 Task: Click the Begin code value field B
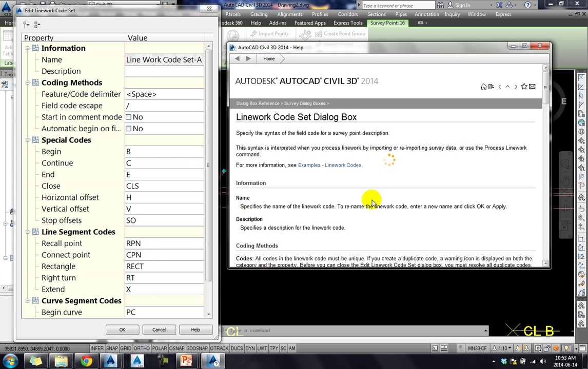[x=164, y=151]
